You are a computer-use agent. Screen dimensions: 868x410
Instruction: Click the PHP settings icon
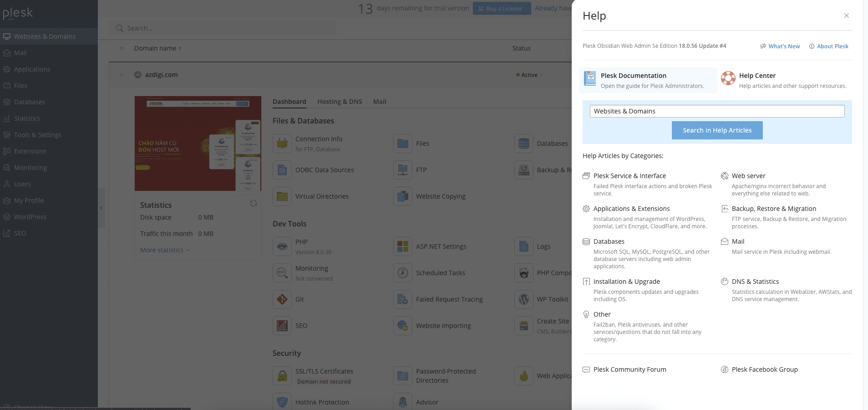coord(282,246)
